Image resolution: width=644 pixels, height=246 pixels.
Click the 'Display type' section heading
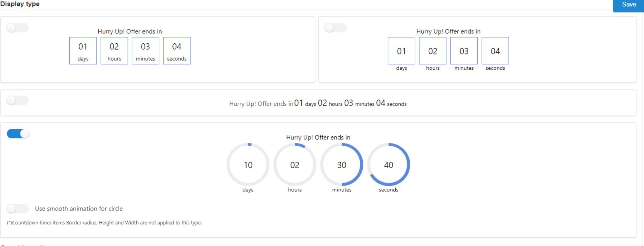click(x=20, y=4)
